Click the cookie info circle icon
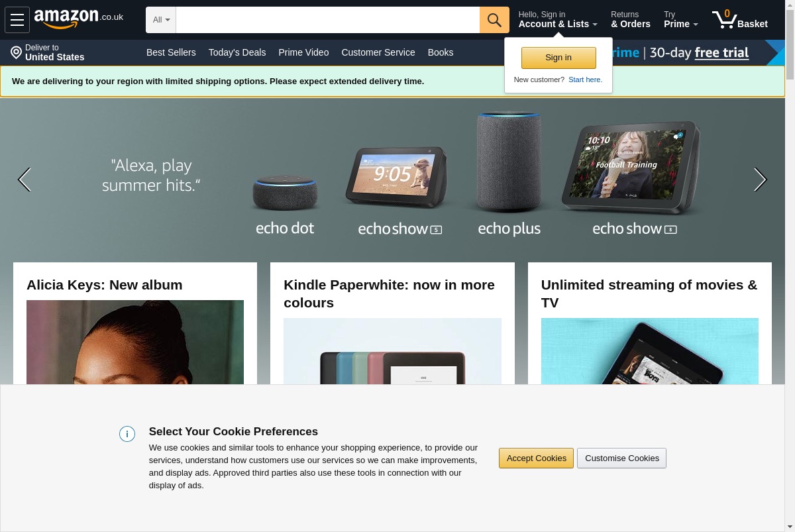795x532 pixels. click(127, 434)
